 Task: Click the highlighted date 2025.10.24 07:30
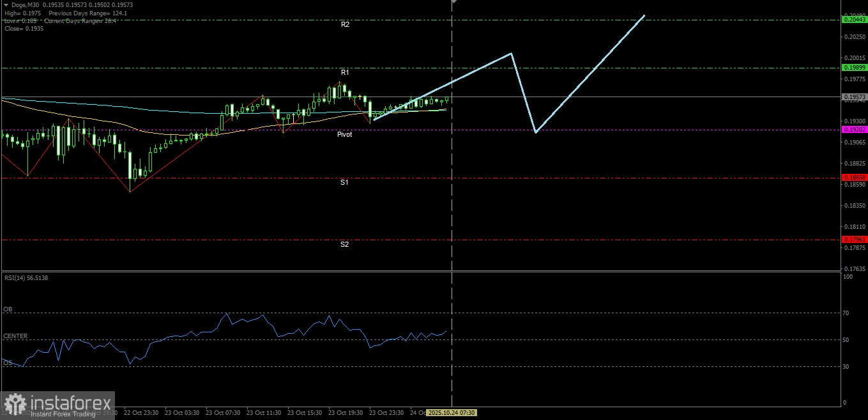click(452, 413)
